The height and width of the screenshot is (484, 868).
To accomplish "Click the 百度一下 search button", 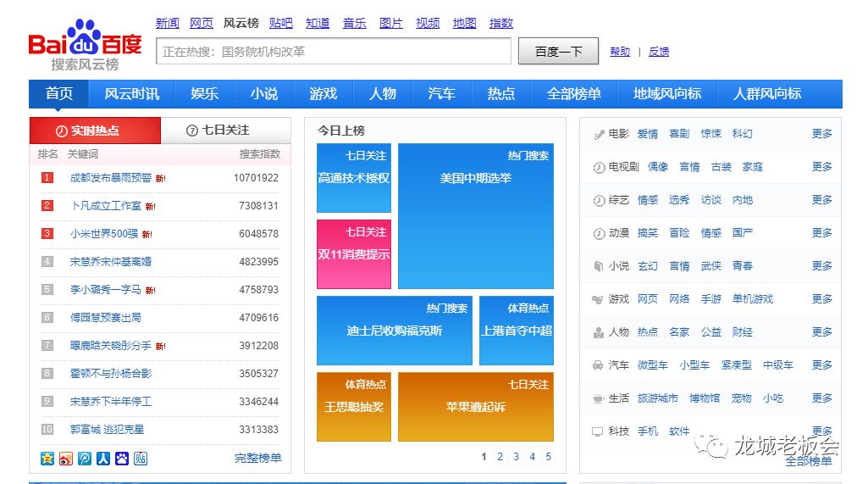I will click(x=558, y=52).
